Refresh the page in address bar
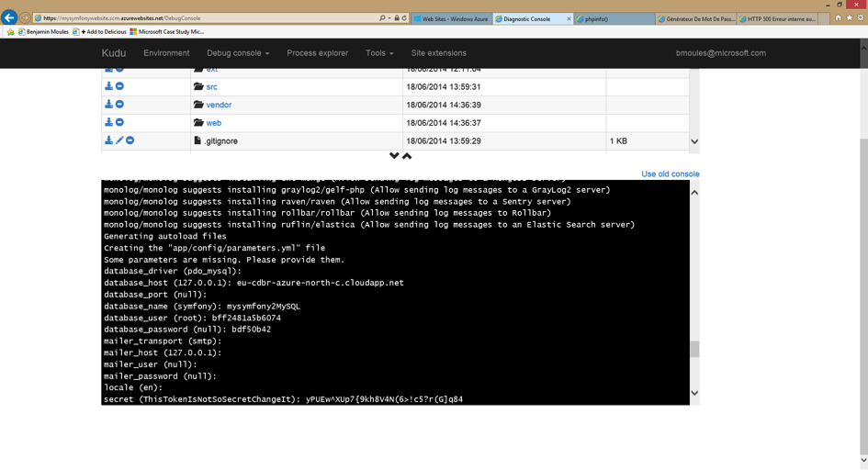Viewport: 868px width, 470px height. [404, 18]
